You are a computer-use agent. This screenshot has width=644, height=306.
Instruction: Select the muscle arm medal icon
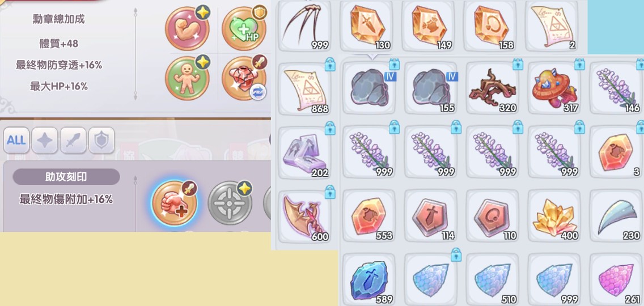point(187,28)
